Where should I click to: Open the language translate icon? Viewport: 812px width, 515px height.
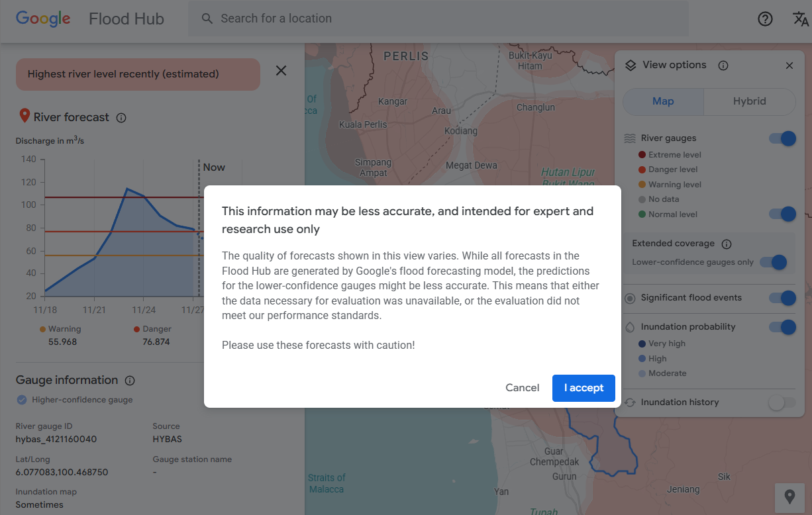point(800,19)
